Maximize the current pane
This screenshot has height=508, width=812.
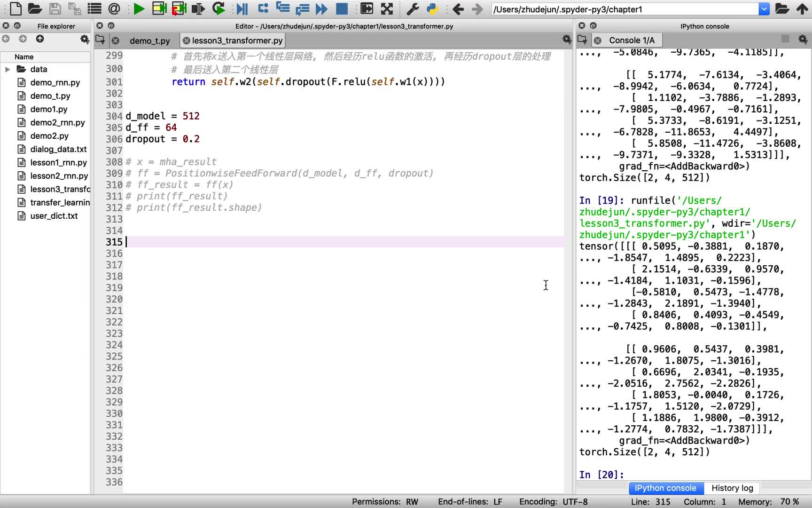367,8
